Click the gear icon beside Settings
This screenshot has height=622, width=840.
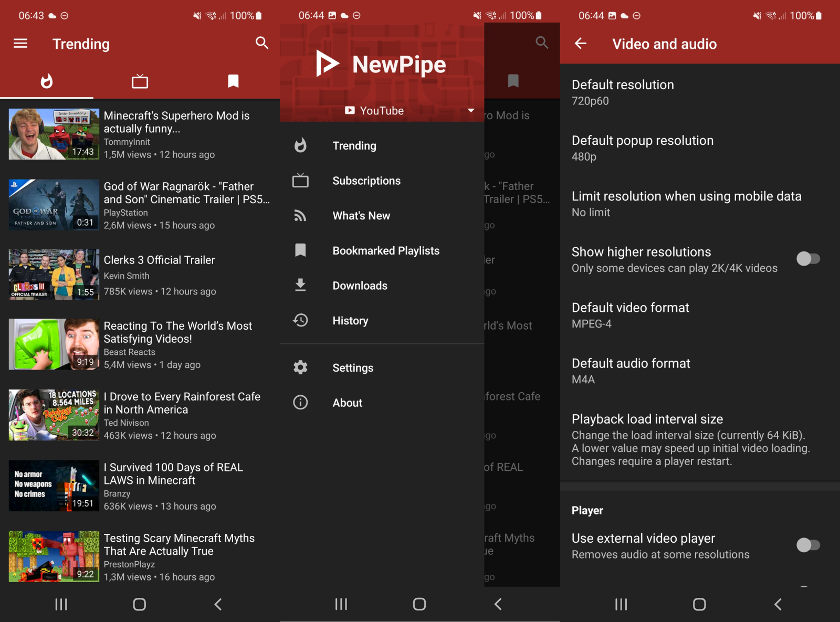click(300, 367)
